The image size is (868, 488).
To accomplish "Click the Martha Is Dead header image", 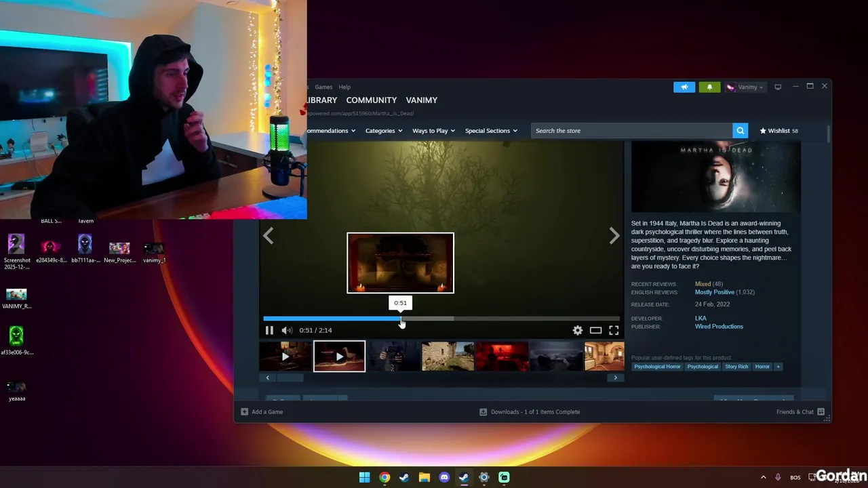I will point(715,177).
